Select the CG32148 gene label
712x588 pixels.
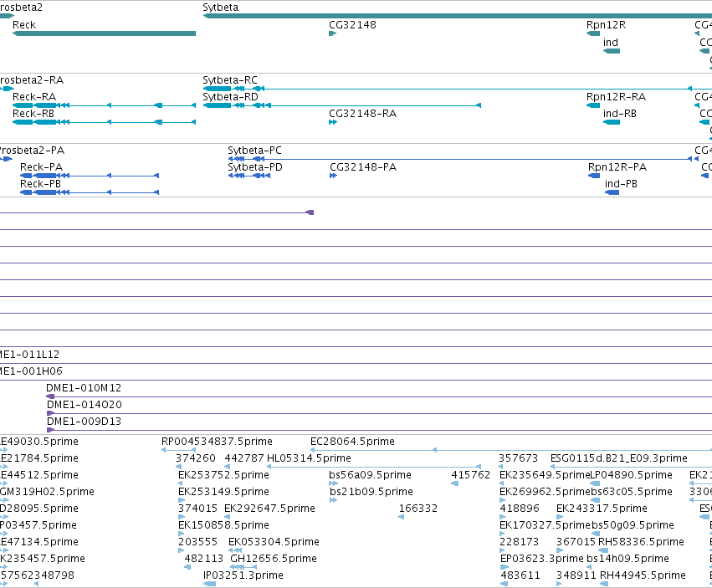[352, 24]
